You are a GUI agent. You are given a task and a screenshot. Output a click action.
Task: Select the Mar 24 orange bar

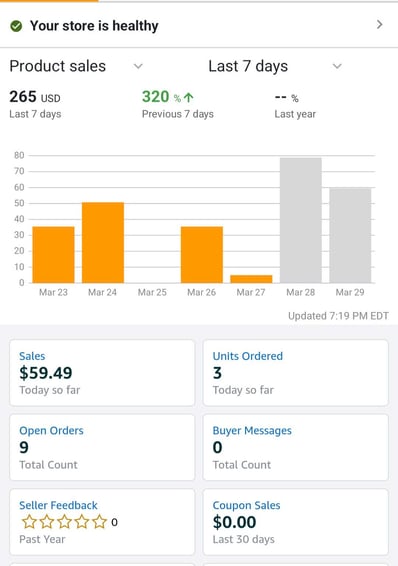tap(103, 243)
